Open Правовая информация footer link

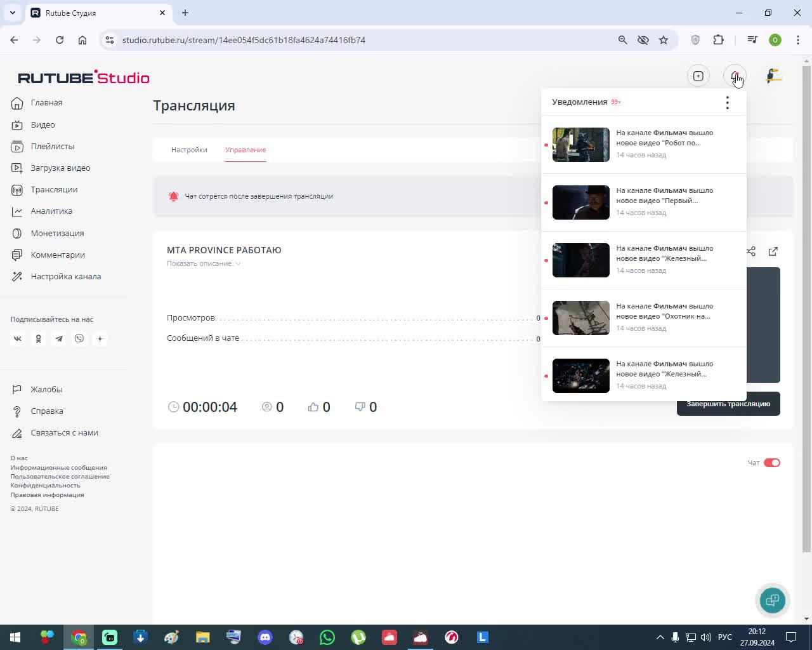(47, 495)
